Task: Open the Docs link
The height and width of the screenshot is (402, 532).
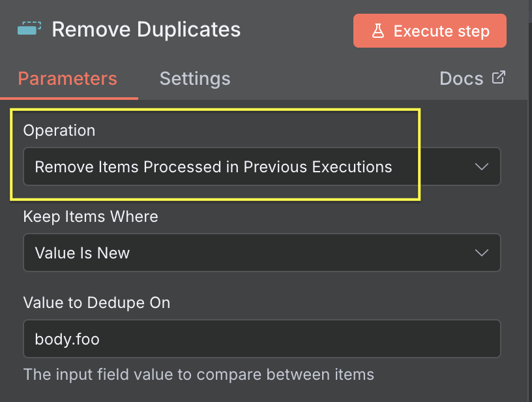Action: click(x=462, y=79)
